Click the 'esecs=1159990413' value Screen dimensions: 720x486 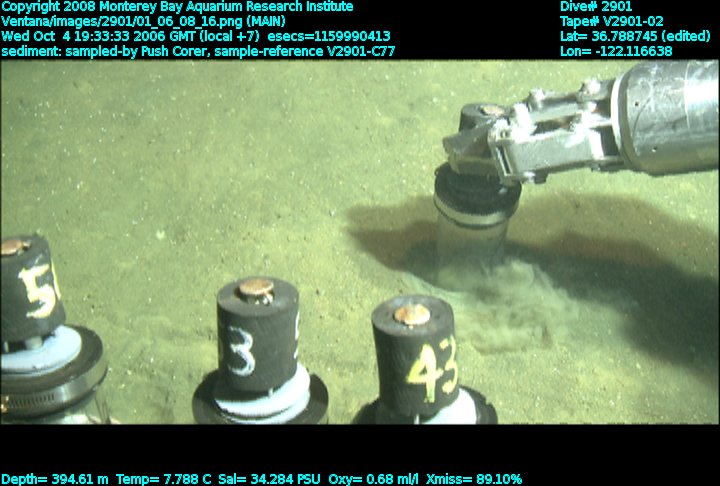pos(329,36)
